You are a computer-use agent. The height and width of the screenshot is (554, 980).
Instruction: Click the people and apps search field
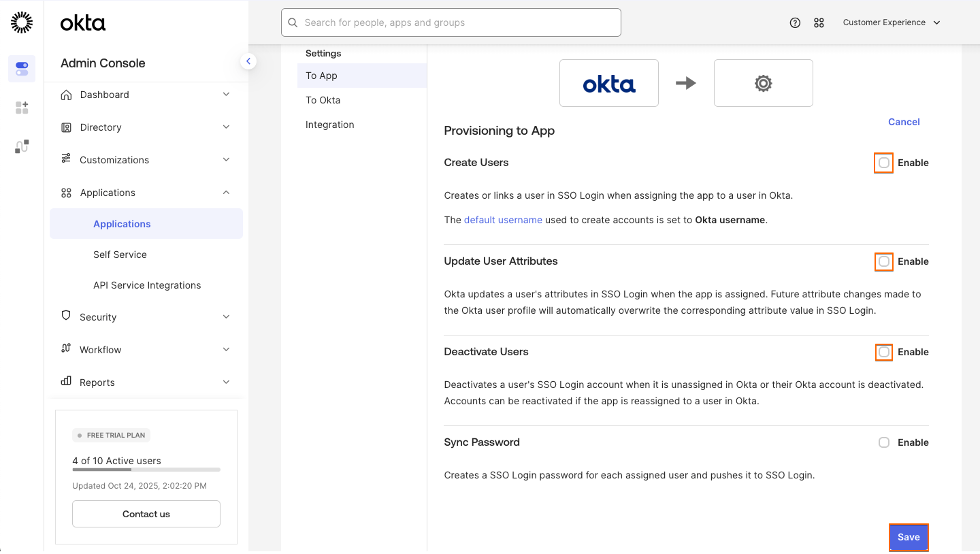[x=451, y=22]
